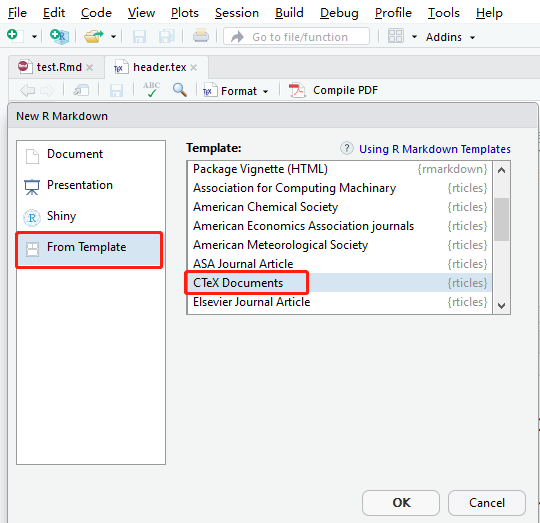The width and height of the screenshot is (540, 523).
Task: Open the Profile menu
Action: point(393,13)
